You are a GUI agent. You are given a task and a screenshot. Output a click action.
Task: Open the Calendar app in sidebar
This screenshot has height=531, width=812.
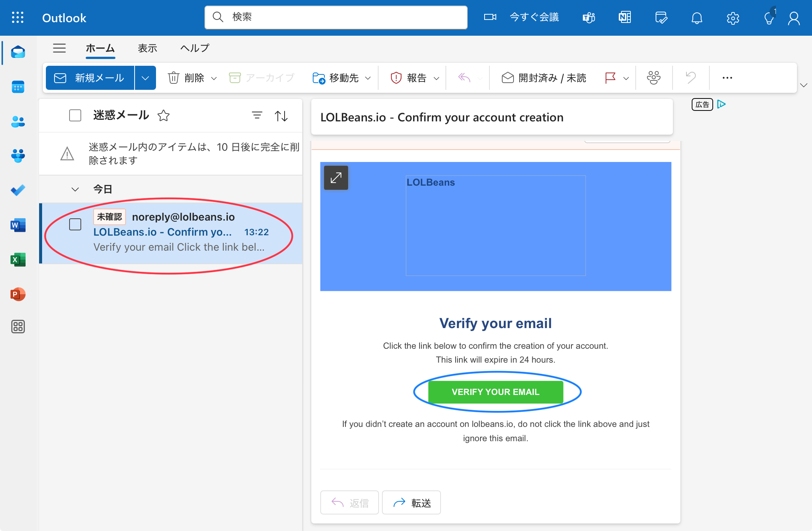point(18,87)
